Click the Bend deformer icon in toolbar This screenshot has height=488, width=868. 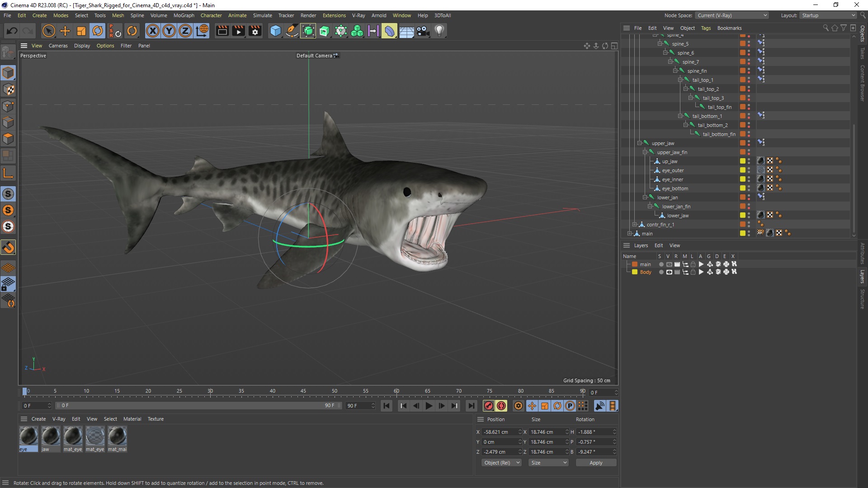(389, 31)
